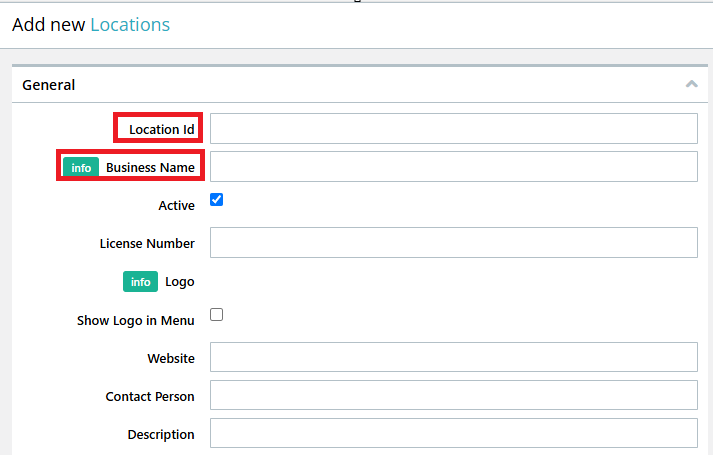This screenshot has width=713, height=455.
Task: Click the Business Name label text
Action: (x=151, y=168)
